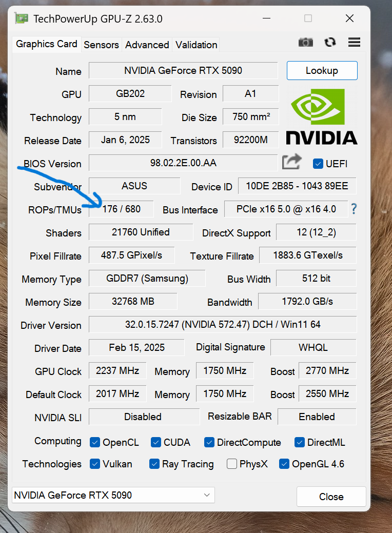
Task: Click the Die Size field 750 mm²
Action: click(x=250, y=117)
